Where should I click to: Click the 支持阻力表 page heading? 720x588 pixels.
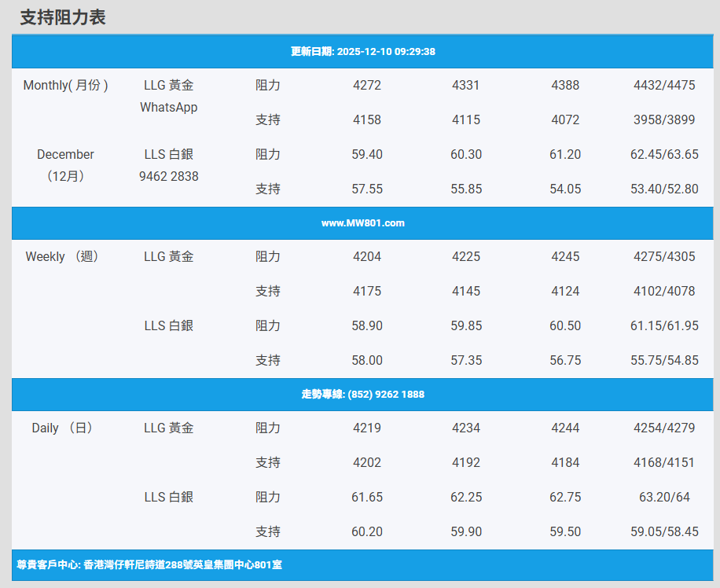point(63,17)
